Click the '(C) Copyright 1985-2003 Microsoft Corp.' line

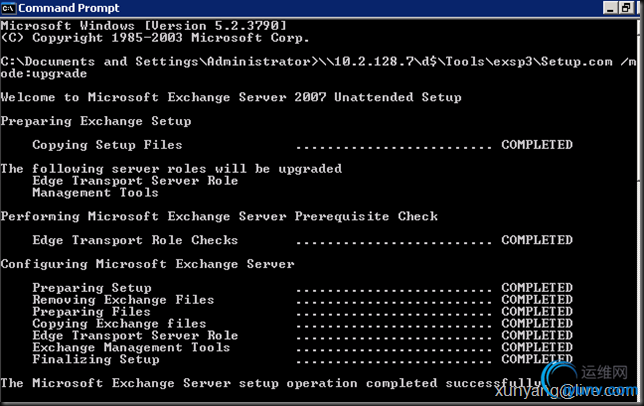[x=155, y=38]
